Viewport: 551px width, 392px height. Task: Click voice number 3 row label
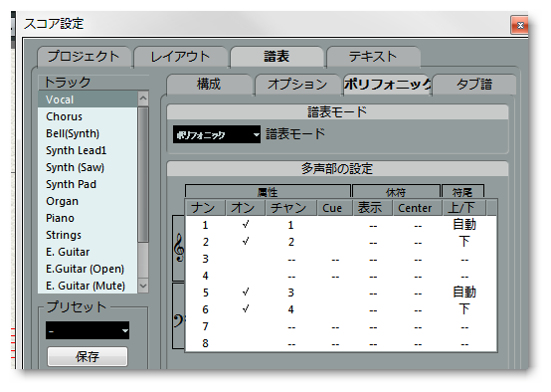[205, 259]
